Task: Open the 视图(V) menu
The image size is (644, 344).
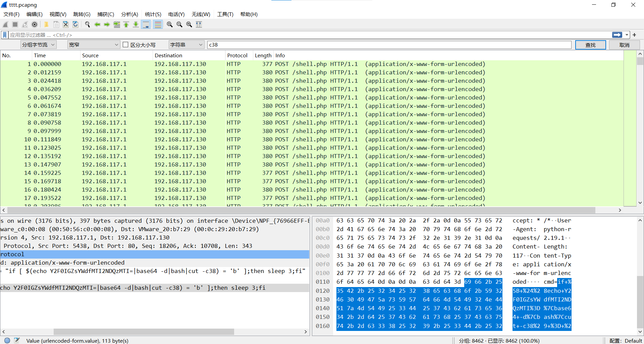Action: (x=58, y=14)
